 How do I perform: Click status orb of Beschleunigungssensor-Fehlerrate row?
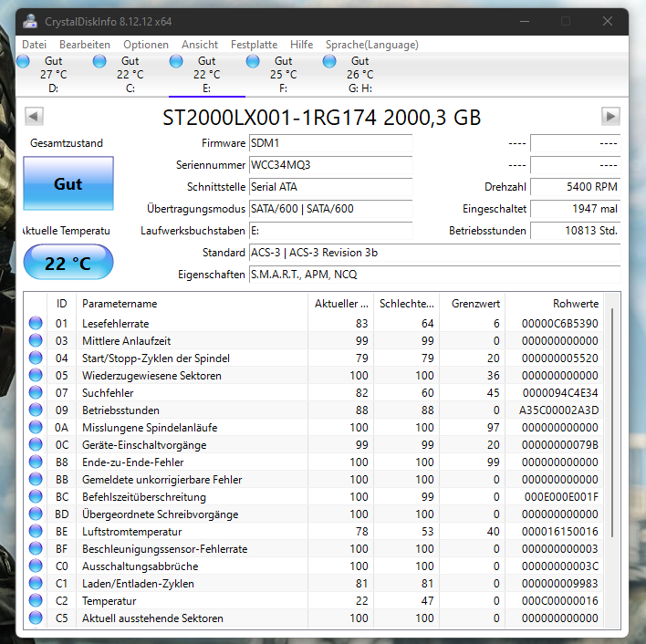click(x=36, y=548)
